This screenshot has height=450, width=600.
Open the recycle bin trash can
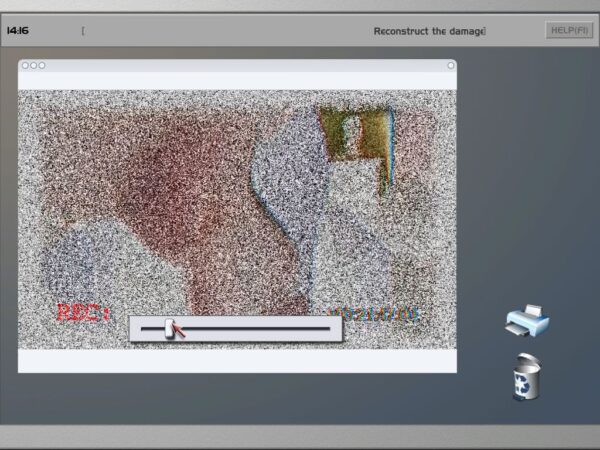(525, 378)
